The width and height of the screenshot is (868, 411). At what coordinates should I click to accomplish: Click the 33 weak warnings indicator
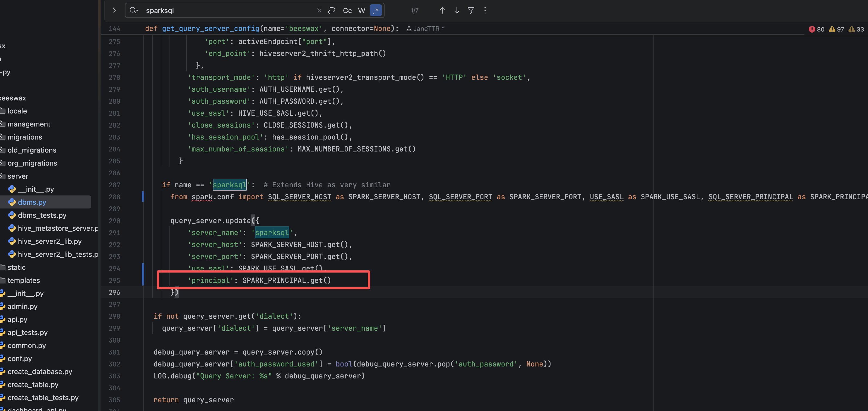click(x=856, y=29)
